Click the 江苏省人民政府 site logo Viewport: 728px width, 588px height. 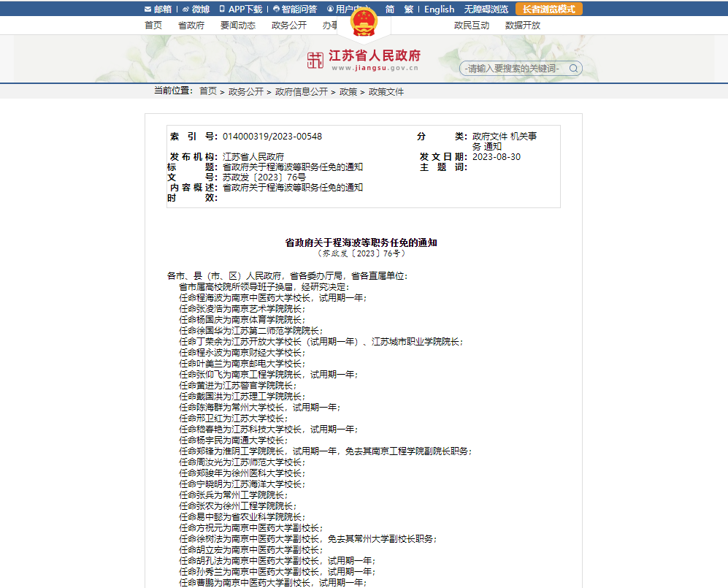pyautogui.click(x=364, y=61)
